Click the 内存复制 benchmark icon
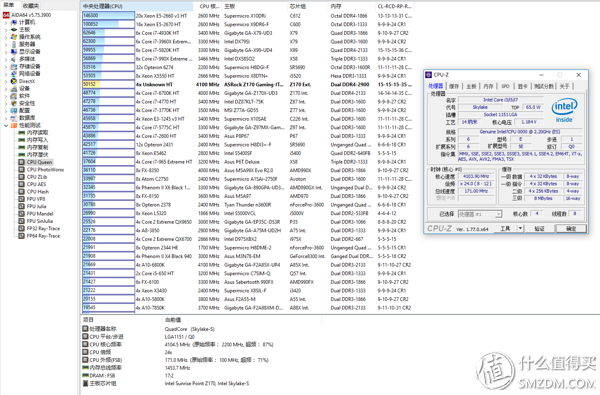 pyautogui.click(x=22, y=147)
